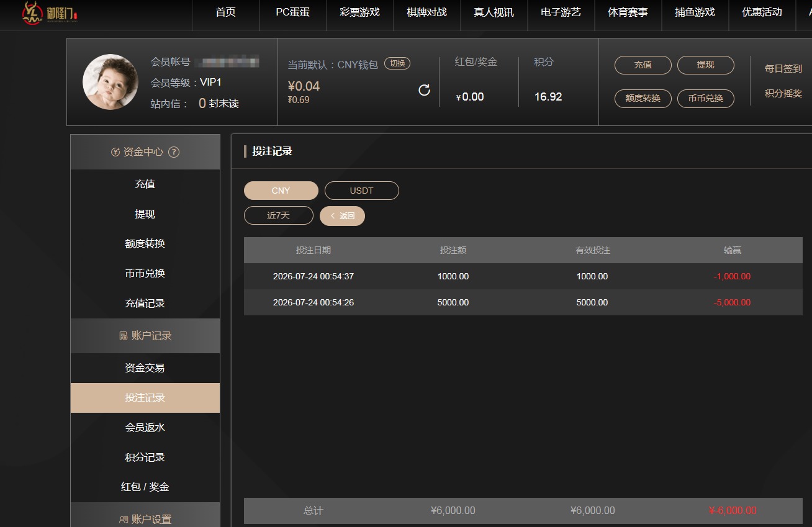The height and width of the screenshot is (527, 812).
Task: Open the 首页 nav item
Action: pos(226,12)
